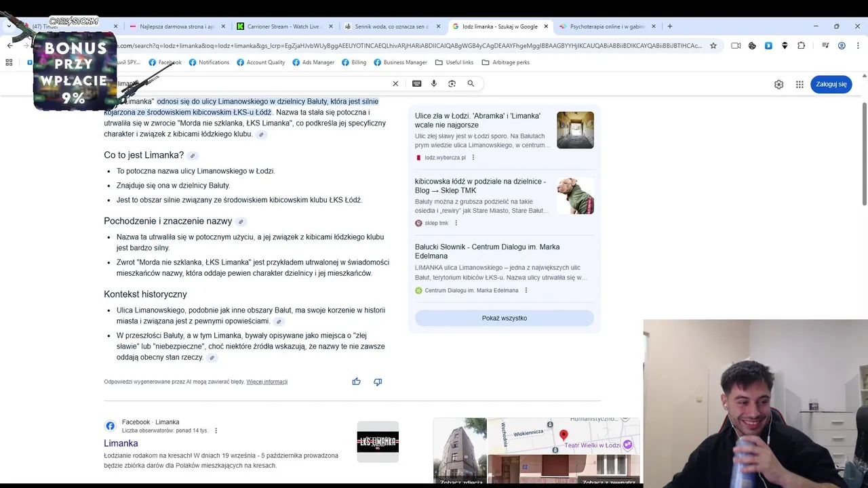
Task: Open the Account Quality bookmark
Action: point(260,62)
